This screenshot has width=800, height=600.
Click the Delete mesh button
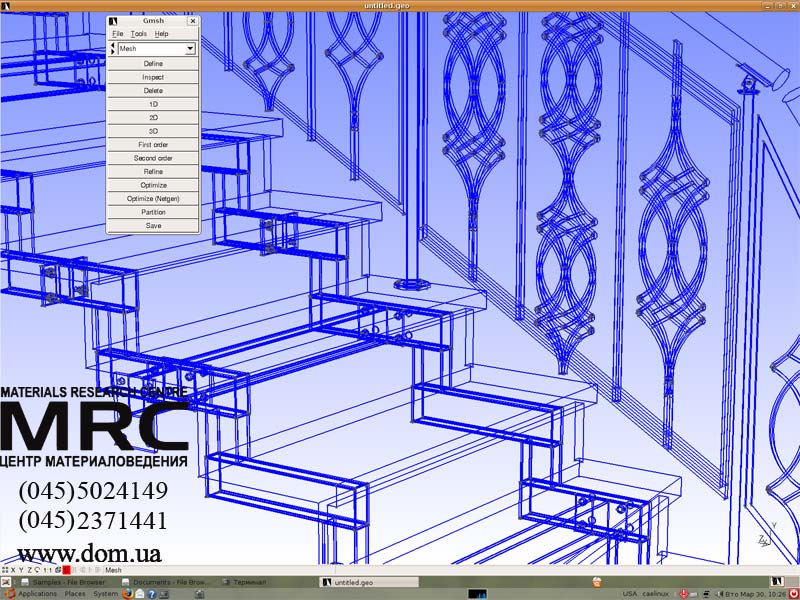153,91
